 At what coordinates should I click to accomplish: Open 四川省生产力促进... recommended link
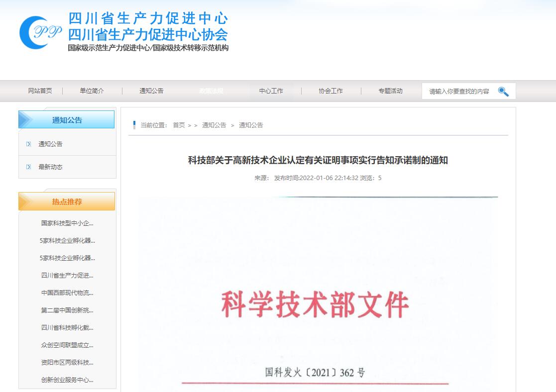67,276
